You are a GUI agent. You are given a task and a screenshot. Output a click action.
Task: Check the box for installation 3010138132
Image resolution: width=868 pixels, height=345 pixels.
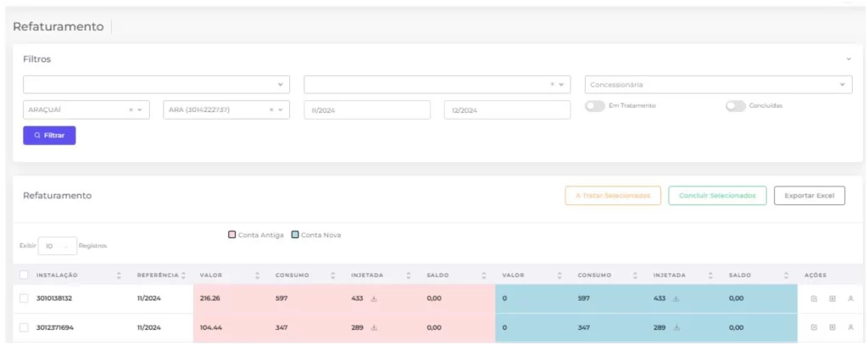coord(24,298)
